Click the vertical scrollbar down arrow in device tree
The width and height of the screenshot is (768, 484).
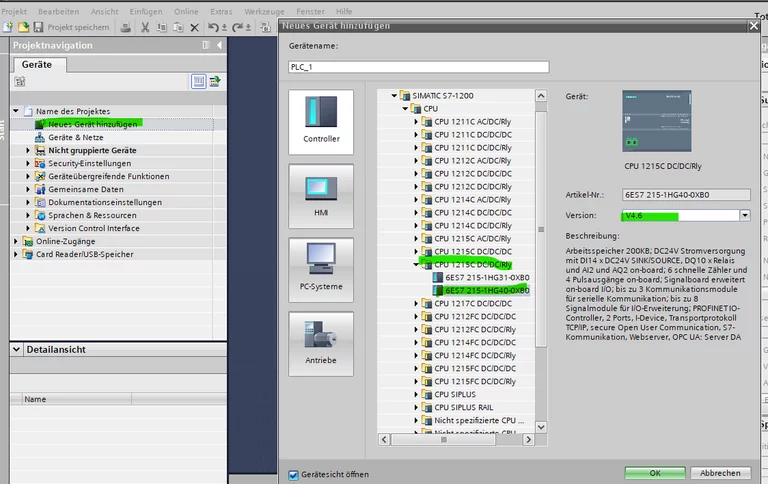541,427
